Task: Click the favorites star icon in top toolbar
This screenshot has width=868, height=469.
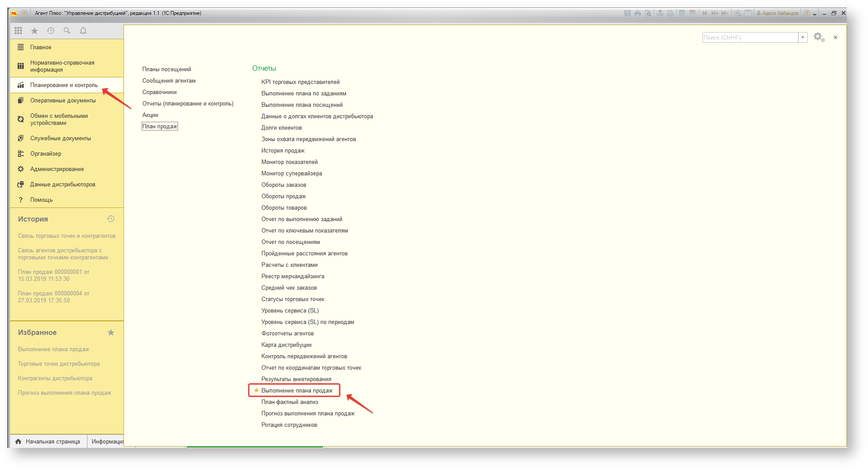Action: [34, 30]
